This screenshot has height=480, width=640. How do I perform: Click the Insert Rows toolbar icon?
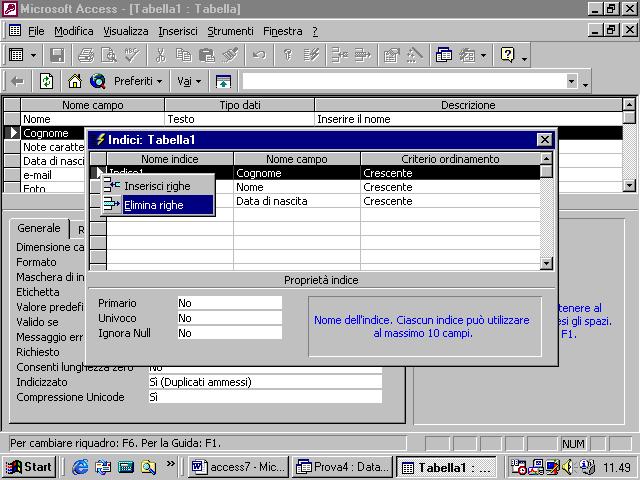[x=340, y=55]
